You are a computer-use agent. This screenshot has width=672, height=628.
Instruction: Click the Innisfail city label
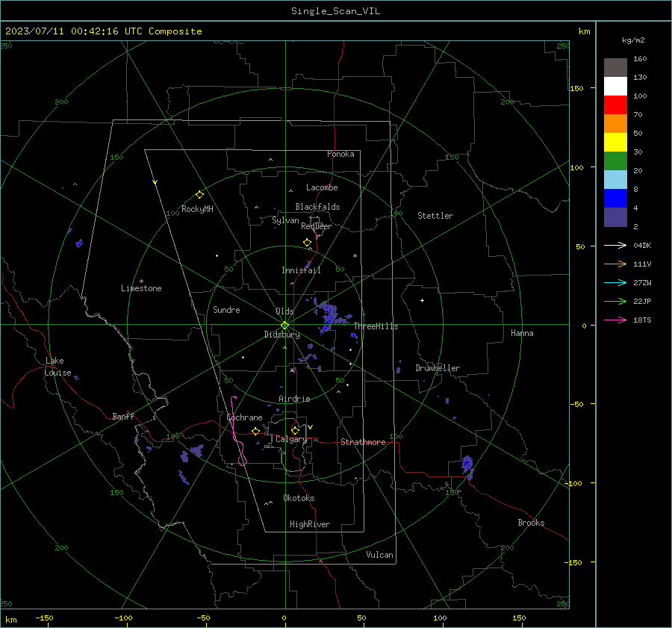pyautogui.click(x=301, y=270)
